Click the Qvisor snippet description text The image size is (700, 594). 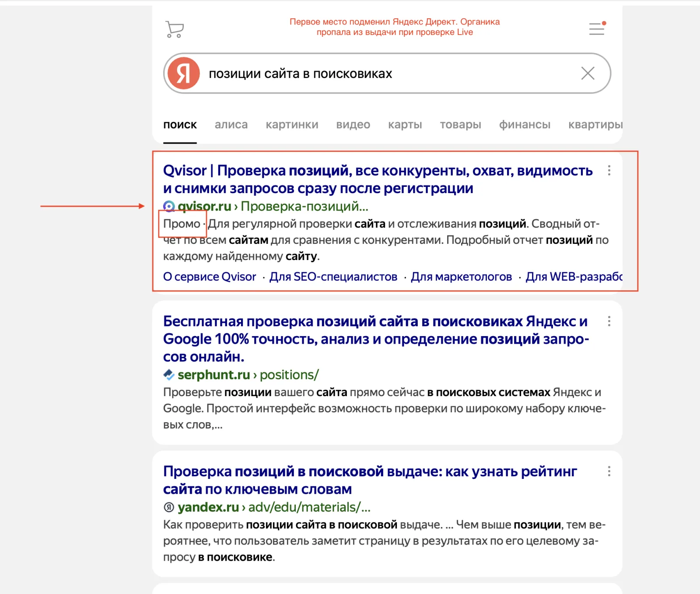pos(386,240)
